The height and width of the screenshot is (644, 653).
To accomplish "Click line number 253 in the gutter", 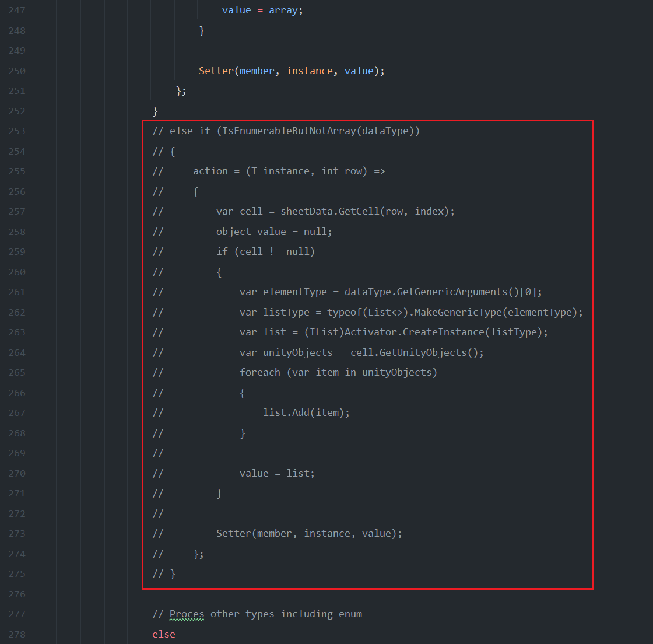I will (x=17, y=131).
